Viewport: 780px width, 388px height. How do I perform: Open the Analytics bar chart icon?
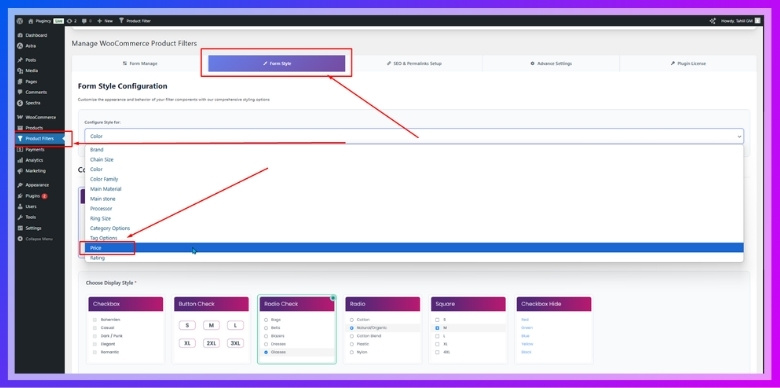[x=20, y=160]
